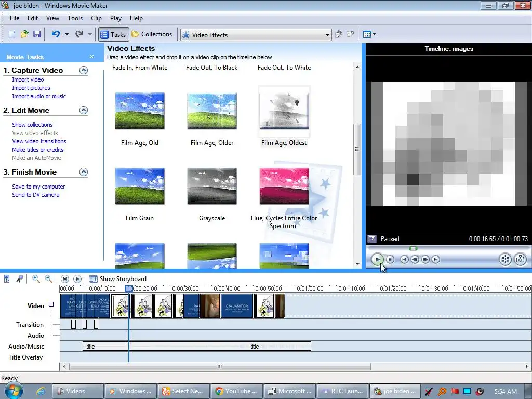532x399 pixels.
Task: Click the Next Frame button
Action: (425, 260)
